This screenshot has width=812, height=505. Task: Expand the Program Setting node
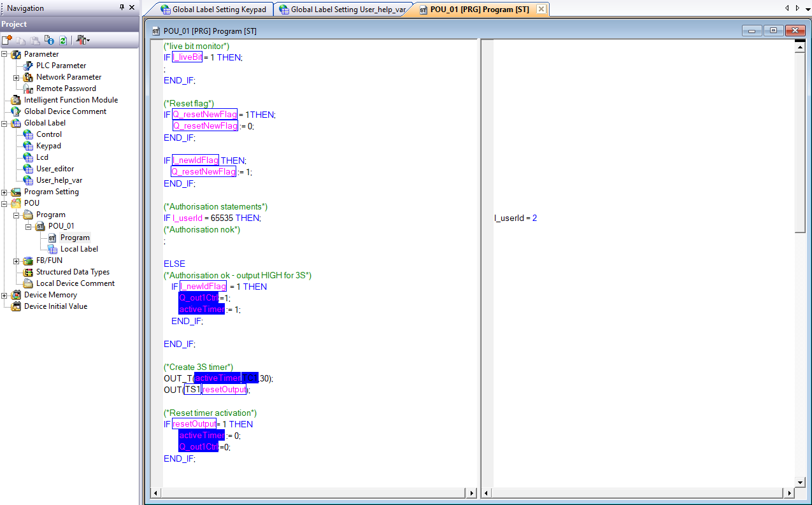[4, 192]
